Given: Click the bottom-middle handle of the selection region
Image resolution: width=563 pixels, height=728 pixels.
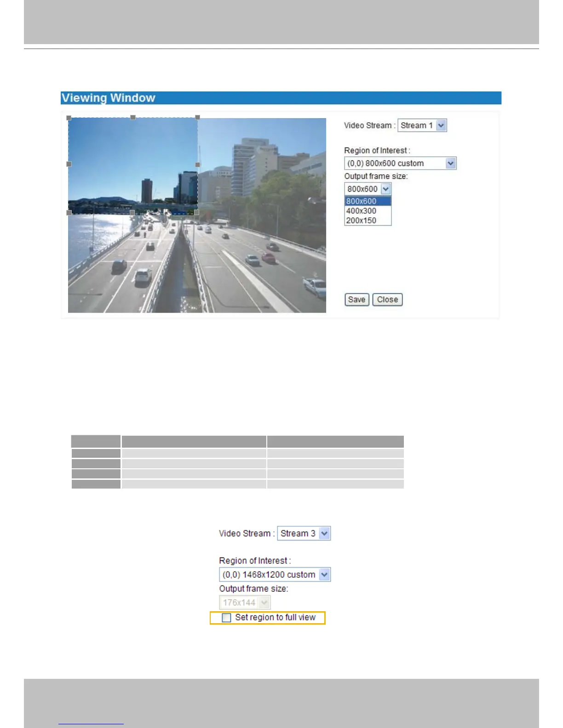Looking at the screenshot, I should click(132, 213).
